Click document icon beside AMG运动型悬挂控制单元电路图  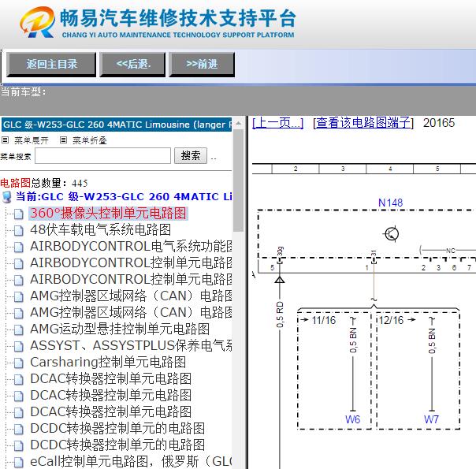pyautogui.click(x=18, y=330)
